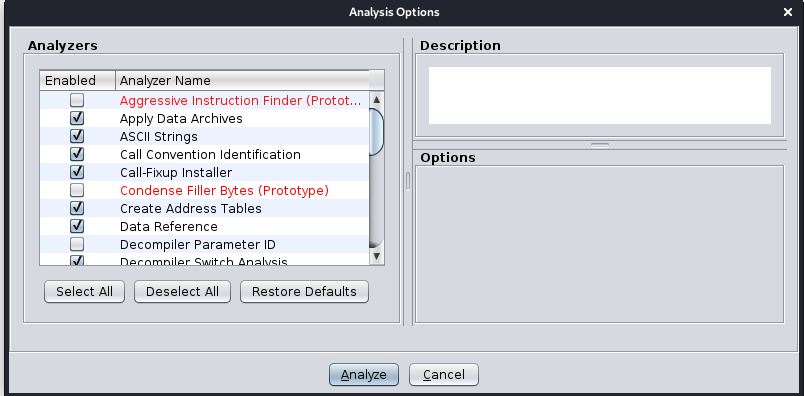Select the Decompiler Switch Analysis row
This screenshot has width=804, height=396.
pos(204,261)
